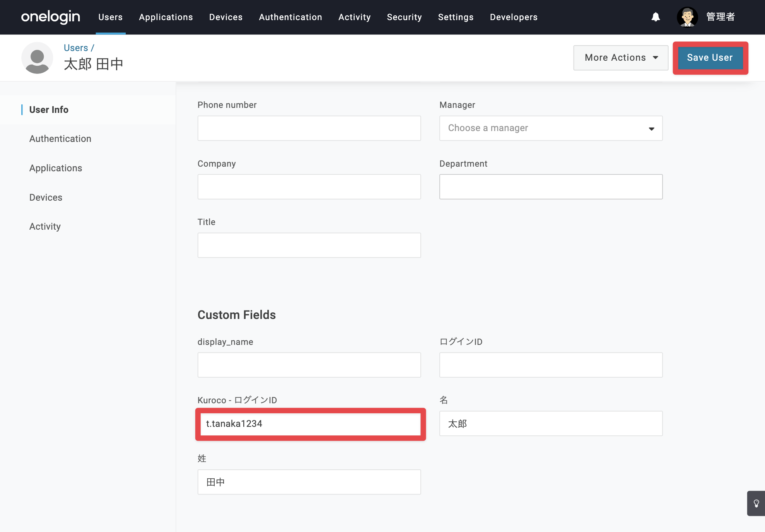Focus the Department input field
Viewport: 765px width, 532px height.
click(551, 187)
